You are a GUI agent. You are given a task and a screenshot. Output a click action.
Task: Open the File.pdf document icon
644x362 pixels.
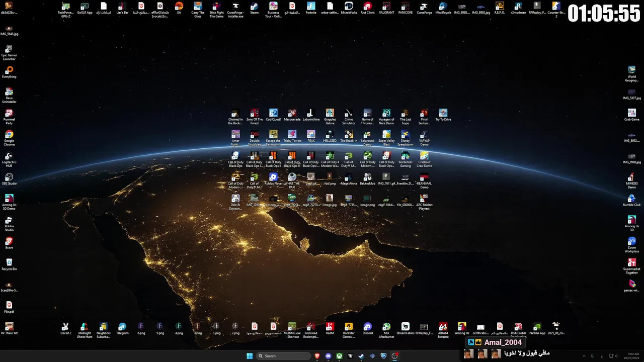(9, 307)
